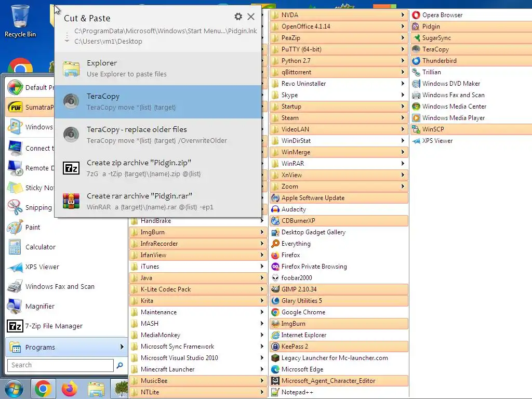Screen dimensions: 532x399
Task: Click the Start menu Search box
Action: 60,365
